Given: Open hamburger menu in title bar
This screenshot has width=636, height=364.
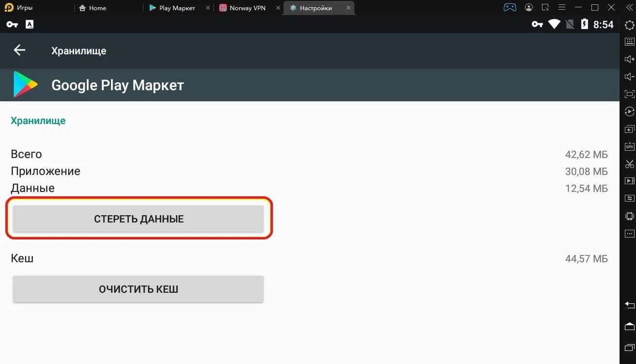Looking at the screenshot, I should coord(562,8).
